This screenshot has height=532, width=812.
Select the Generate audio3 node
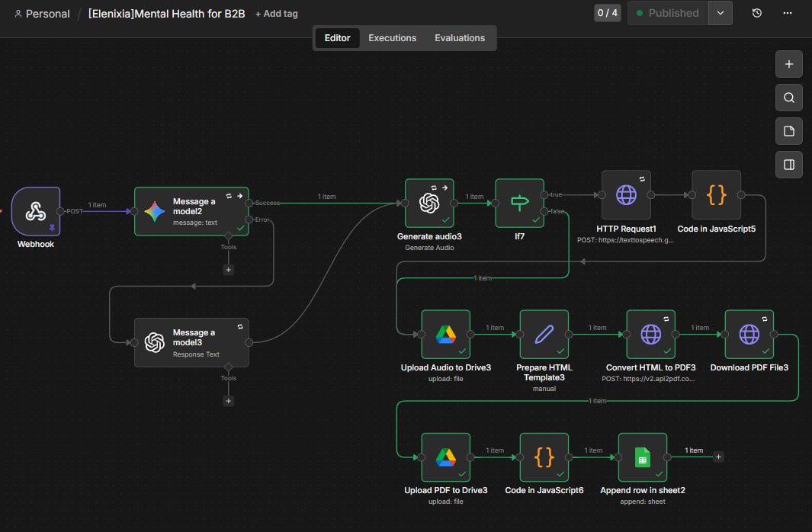(429, 203)
